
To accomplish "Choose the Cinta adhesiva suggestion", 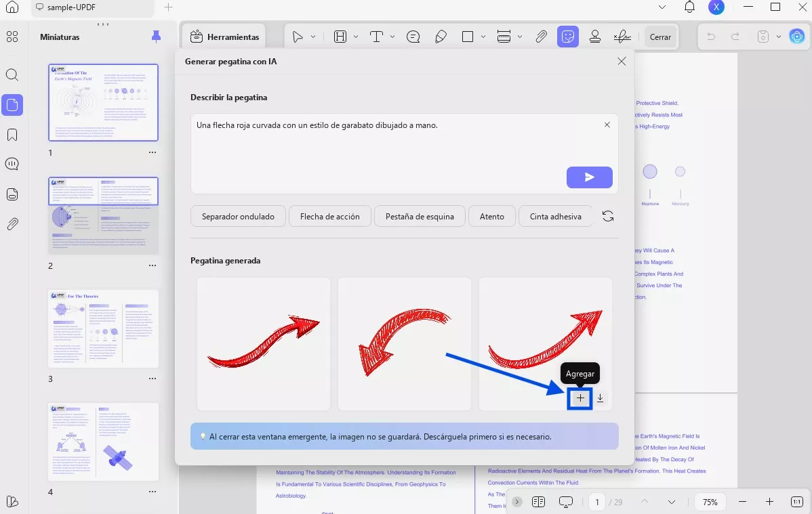I will pos(555,216).
